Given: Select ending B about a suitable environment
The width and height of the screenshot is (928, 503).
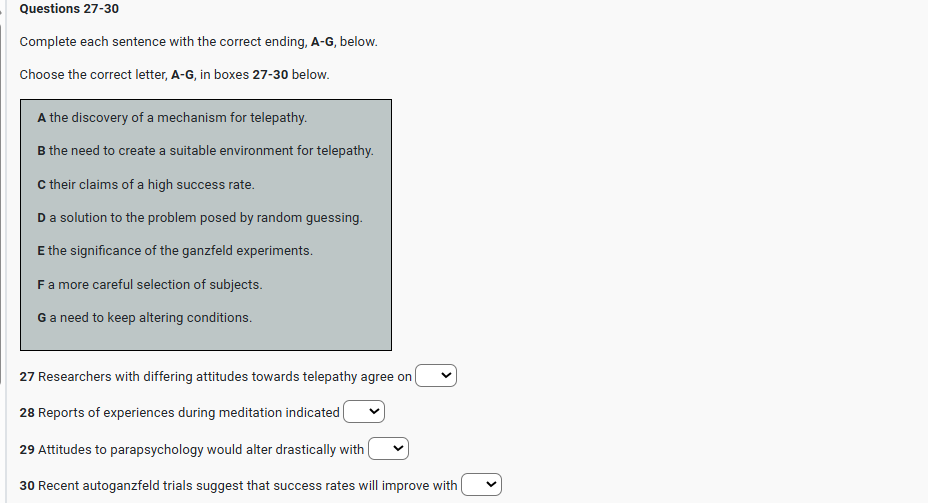Looking at the screenshot, I should pyautogui.click(x=205, y=151).
